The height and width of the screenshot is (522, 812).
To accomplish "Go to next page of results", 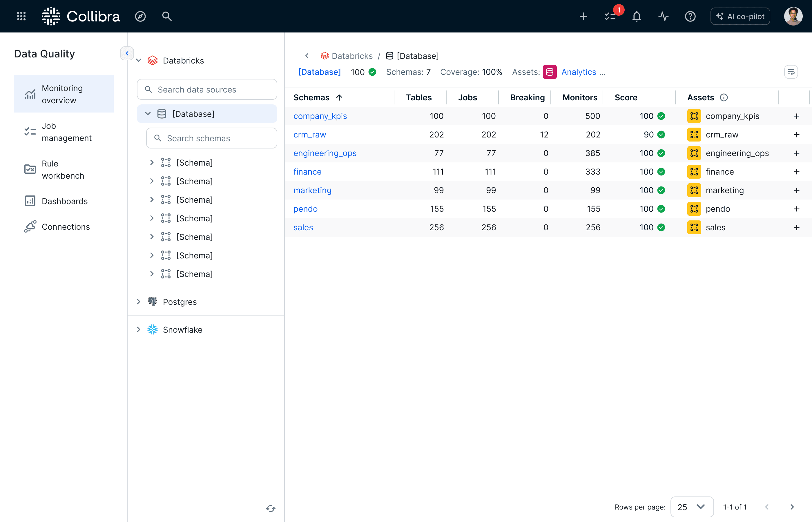I will [x=792, y=507].
